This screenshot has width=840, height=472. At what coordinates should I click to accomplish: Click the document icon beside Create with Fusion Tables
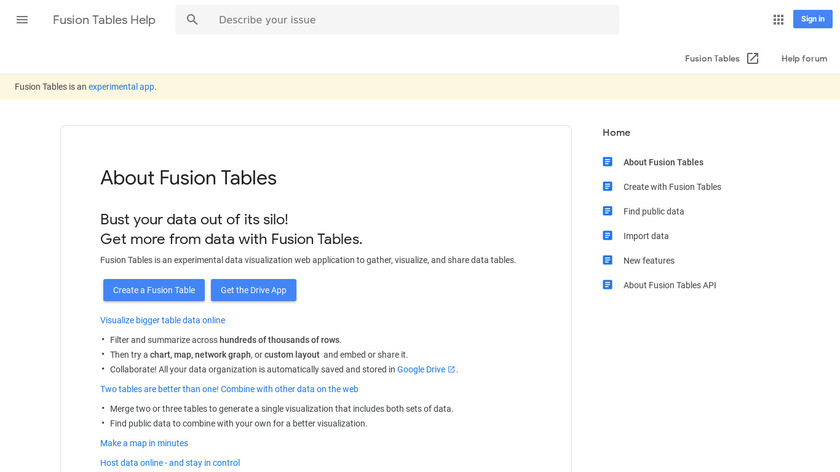(x=607, y=186)
